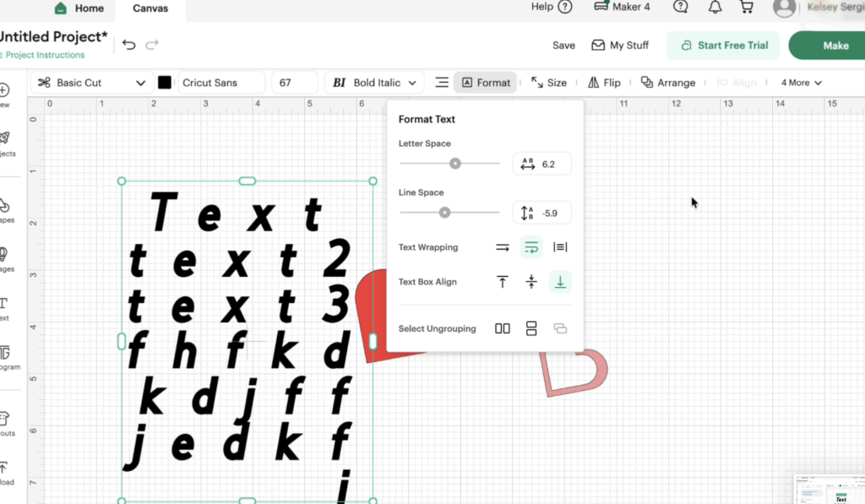This screenshot has width=865, height=504.
Task: Select the pink heart outline shape
Action: pos(574,373)
